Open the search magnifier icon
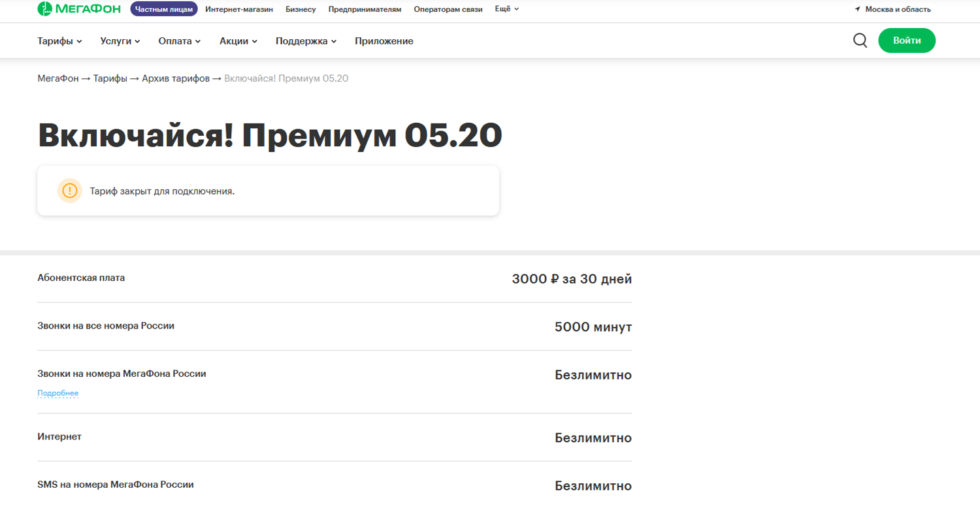Screen dimensions: 980x512 click(x=860, y=40)
